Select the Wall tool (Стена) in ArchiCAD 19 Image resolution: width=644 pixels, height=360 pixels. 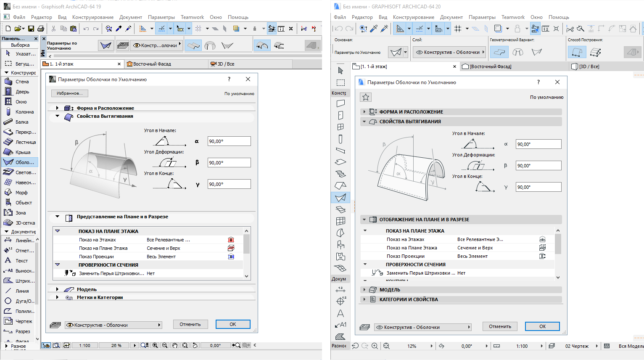20,82
